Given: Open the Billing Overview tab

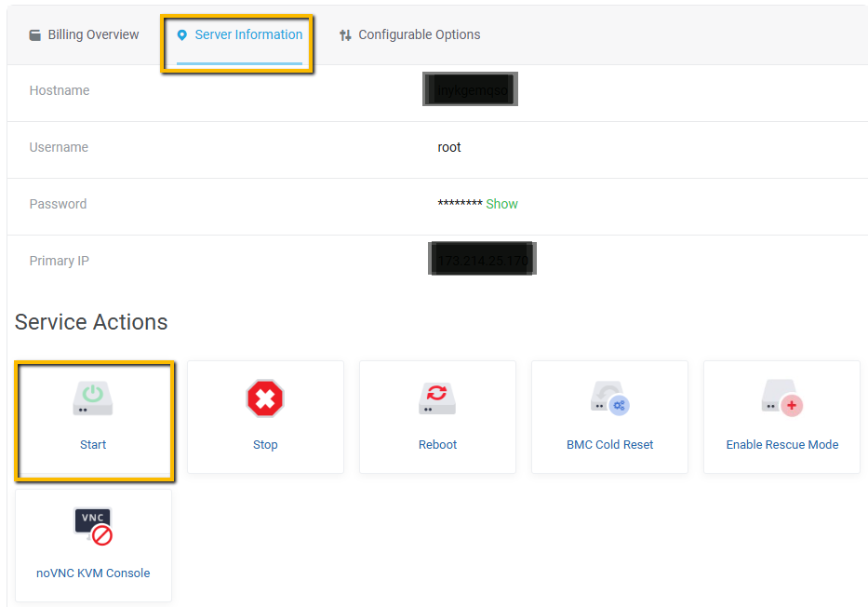Looking at the screenshot, I should pyautogui.click(x=93, y=35).
